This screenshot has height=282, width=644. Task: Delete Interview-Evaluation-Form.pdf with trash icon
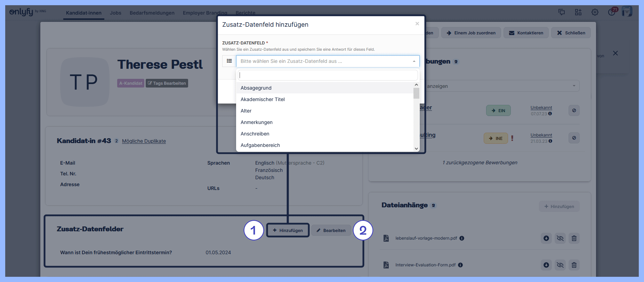coord(574,265)
